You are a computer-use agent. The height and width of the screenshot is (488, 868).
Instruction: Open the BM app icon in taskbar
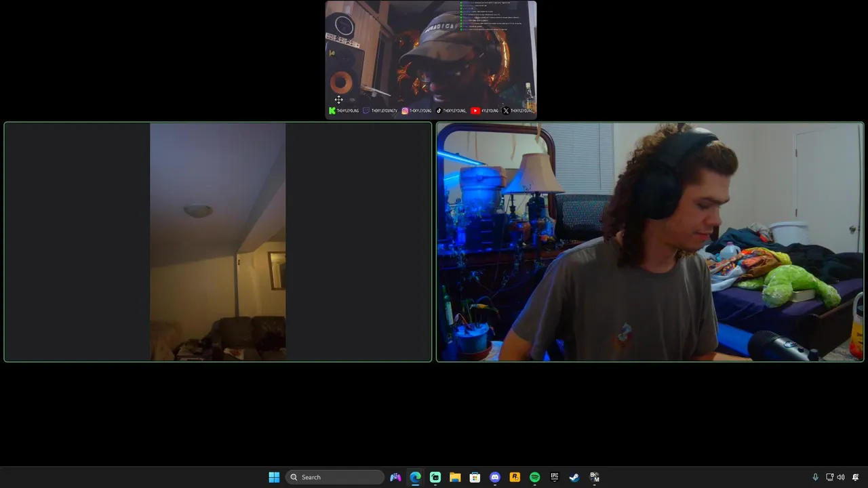coord(594,477)
